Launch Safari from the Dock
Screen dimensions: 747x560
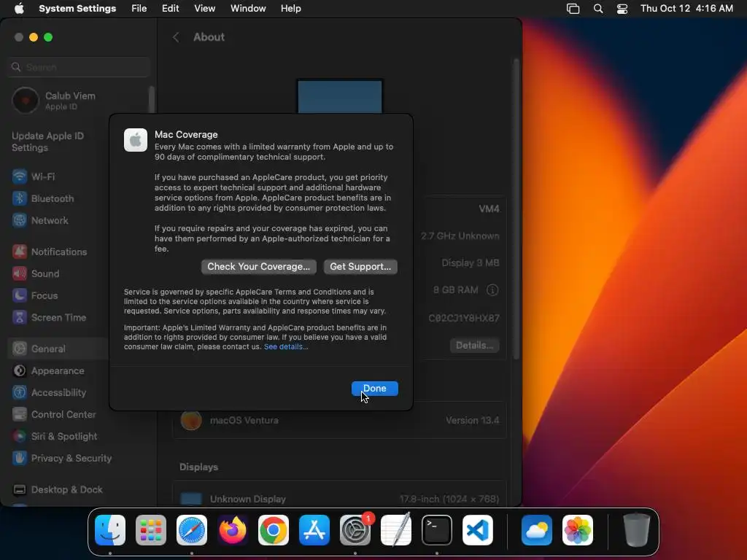192,529
